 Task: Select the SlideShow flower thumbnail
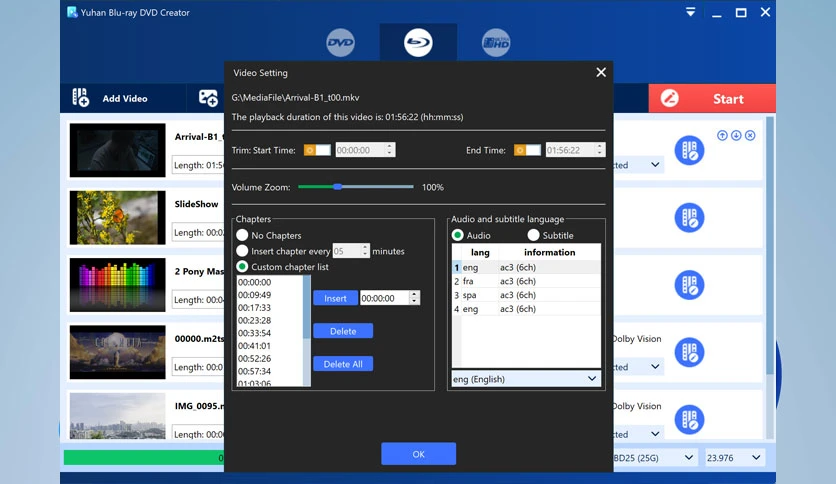117,217
